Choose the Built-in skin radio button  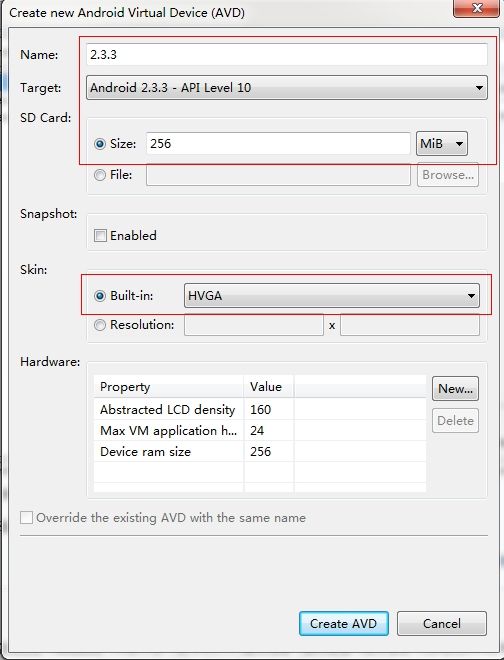pyautogui.click(x=100, y=296)
